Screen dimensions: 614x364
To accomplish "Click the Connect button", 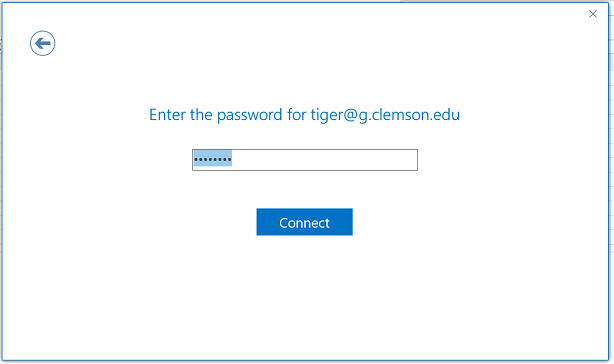I will (304, 222).
